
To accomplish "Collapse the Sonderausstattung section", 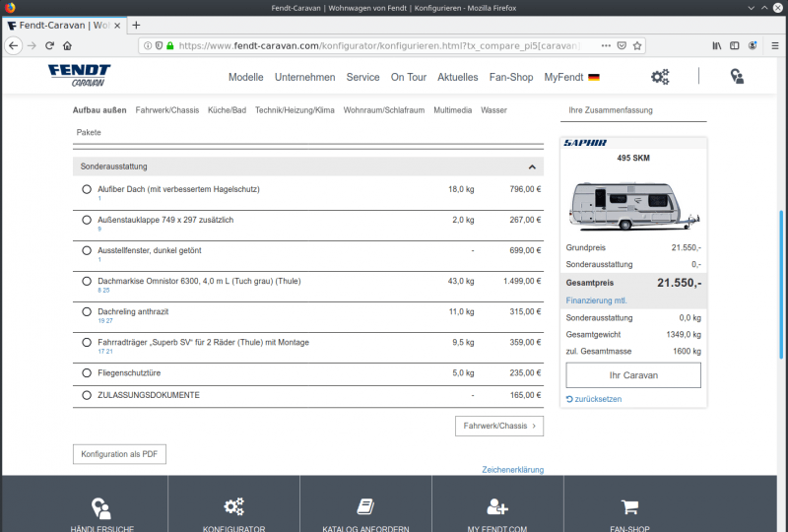I will pyautogui.click(x=532, y=166).
